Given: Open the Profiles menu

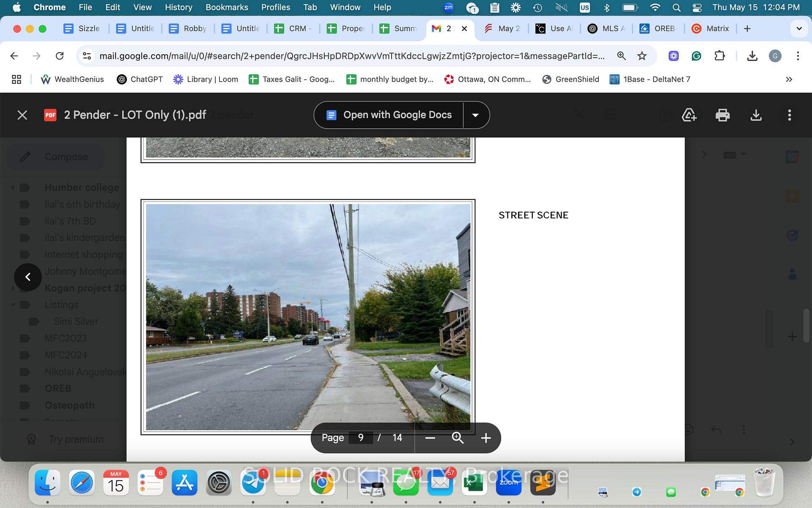Looking at the screenshot, I should point(276,7).
